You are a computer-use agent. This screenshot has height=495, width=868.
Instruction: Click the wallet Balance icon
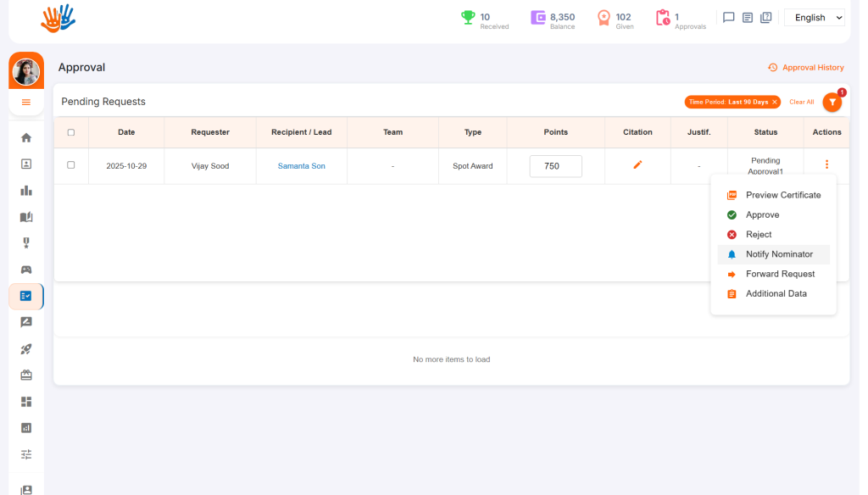click(538, 17)
